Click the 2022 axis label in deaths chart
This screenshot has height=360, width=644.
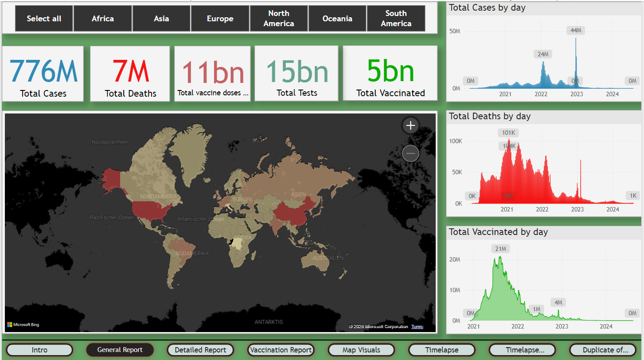pyautogui.click(x=542, y=209)
